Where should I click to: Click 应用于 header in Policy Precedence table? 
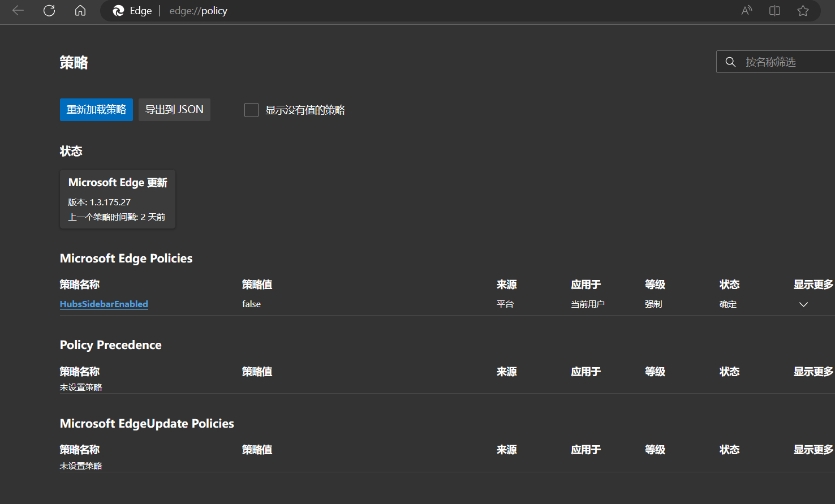tap(586, 372)
